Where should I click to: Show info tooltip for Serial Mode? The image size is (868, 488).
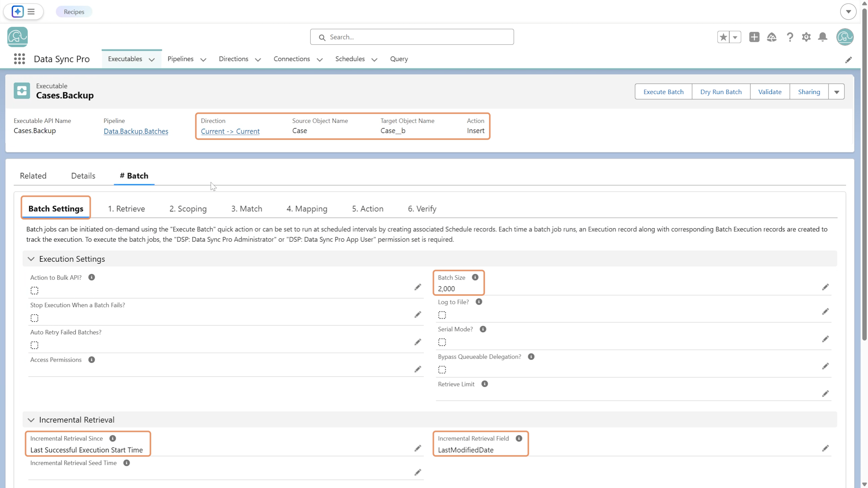coord(483,329)
